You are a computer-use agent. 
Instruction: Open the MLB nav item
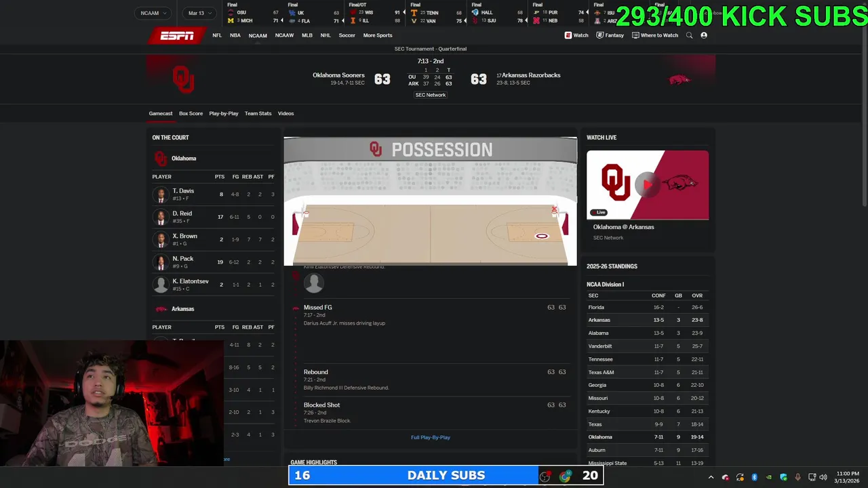307,35
